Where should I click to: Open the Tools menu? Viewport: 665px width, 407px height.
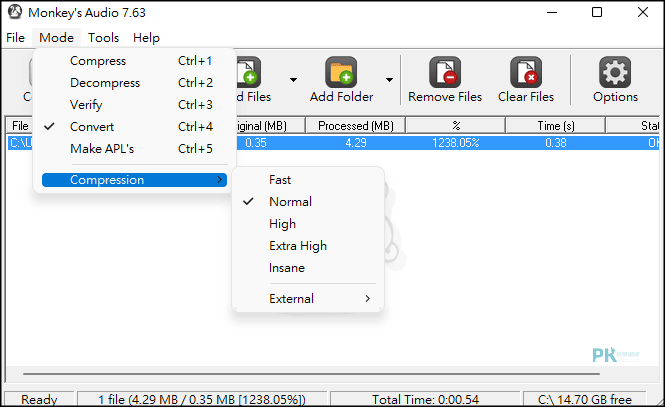point(103,38)
